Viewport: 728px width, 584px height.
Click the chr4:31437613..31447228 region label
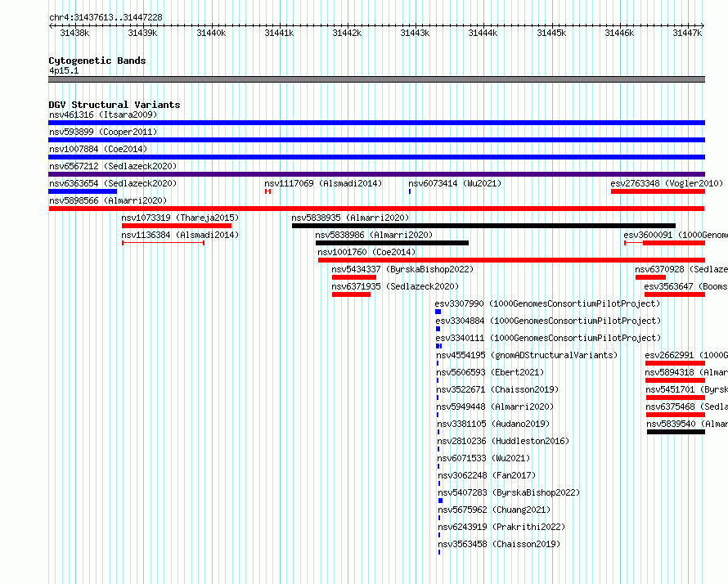pyautogui.click(x=106, y=18)
